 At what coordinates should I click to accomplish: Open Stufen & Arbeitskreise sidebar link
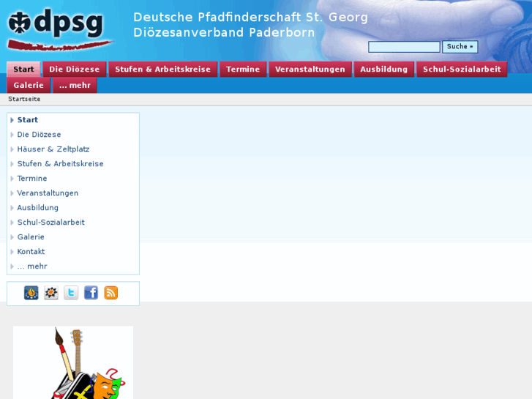[x=61, y=164]
